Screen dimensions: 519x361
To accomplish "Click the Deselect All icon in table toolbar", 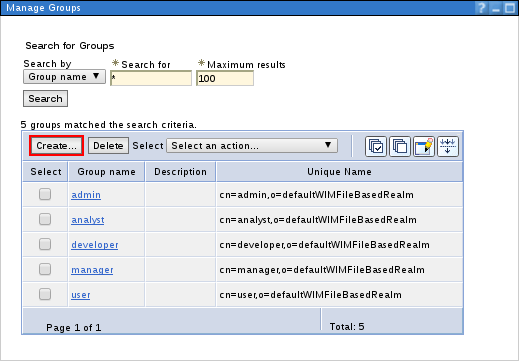I will 400,146.
